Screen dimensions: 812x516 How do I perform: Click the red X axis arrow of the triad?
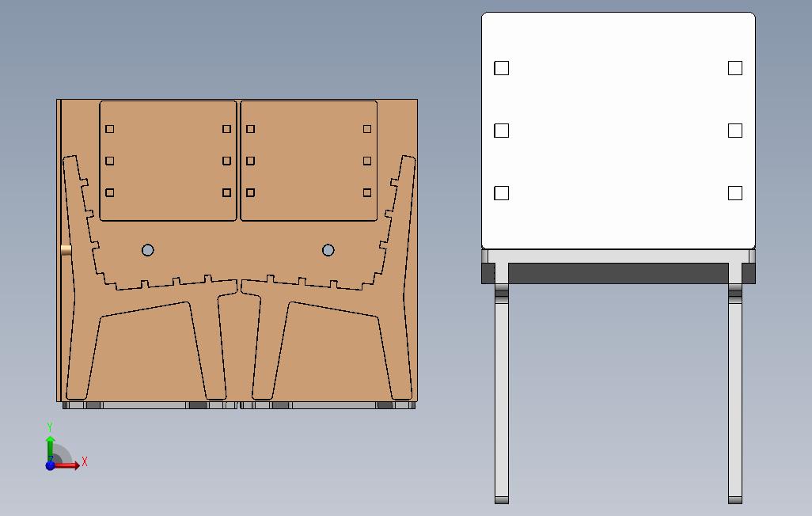point(68,465)
